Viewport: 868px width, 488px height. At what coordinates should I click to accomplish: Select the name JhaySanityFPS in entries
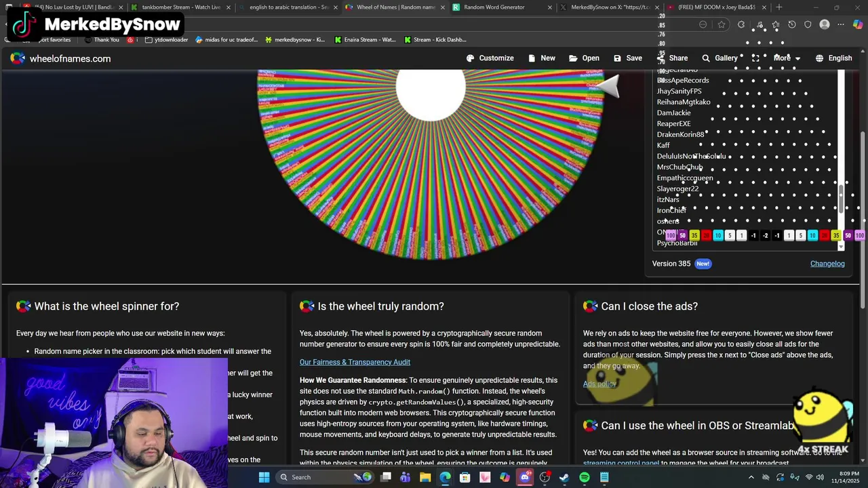[x=679, y=91]
